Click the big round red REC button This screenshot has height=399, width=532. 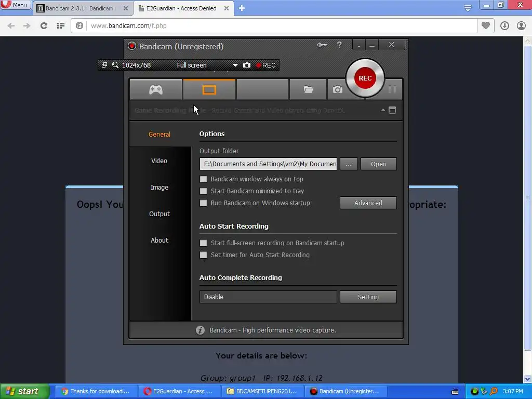(365, 78)
